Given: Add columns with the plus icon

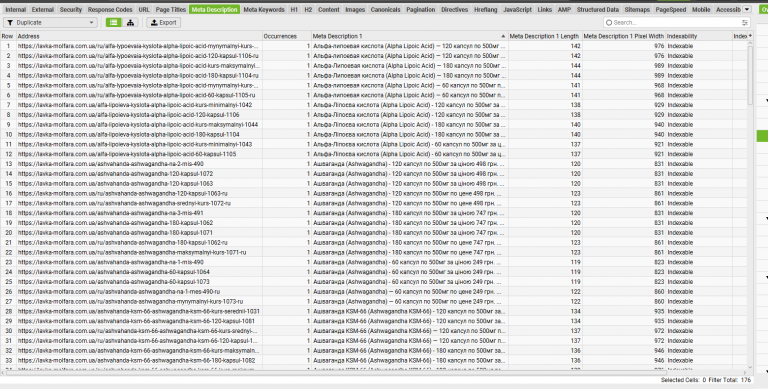Looking at the screenshot, I should (x=750, y=36).
